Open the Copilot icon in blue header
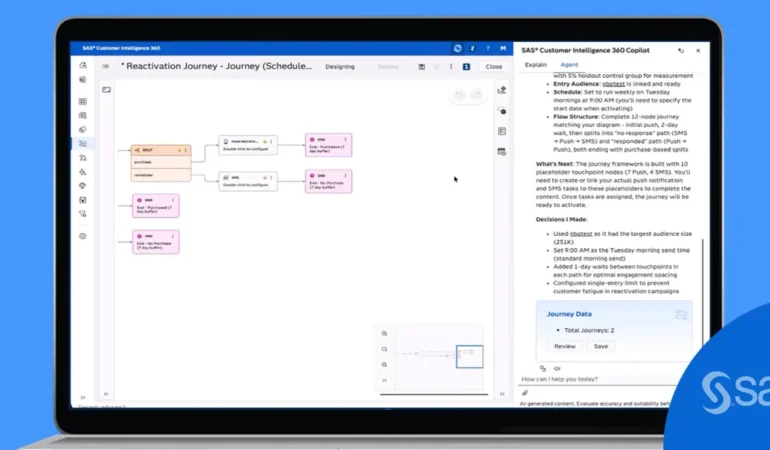This screenshot has height=450, width=770. pyautogui.click(x=457, y=48)
